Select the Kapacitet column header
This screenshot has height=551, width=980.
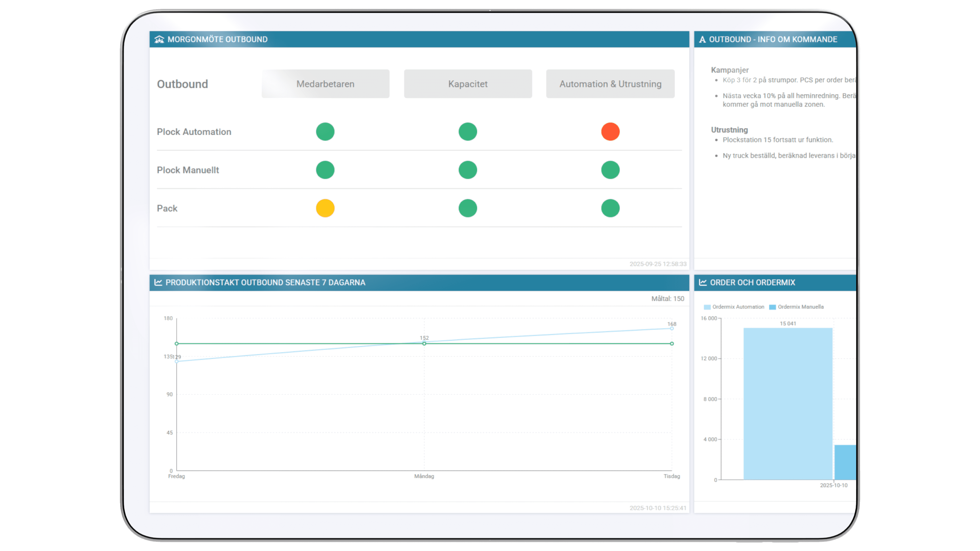pyautogui.click(x=468, y=84)
